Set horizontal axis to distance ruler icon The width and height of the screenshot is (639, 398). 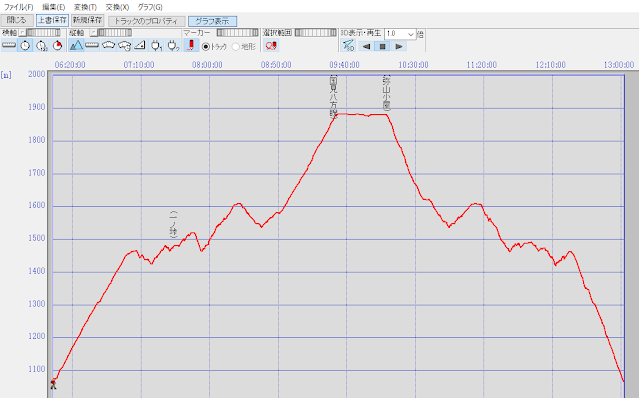pyautogui.click(x=9, y=46)
